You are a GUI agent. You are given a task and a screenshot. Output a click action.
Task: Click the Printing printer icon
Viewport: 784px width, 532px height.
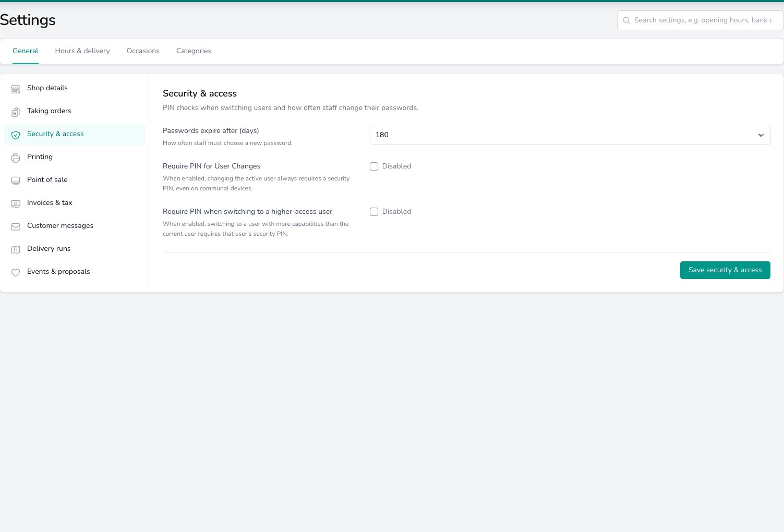pyautogui.click(x=16, y=158)
